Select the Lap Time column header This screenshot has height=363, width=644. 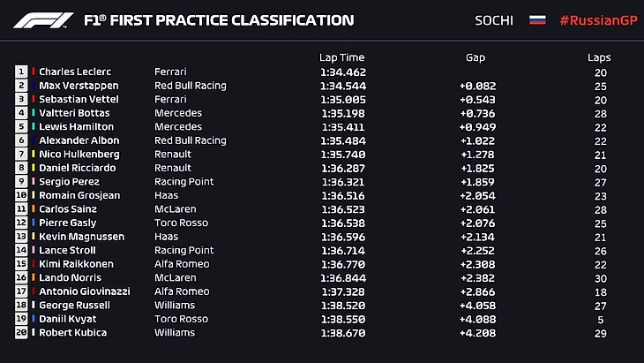click(341, 57)
